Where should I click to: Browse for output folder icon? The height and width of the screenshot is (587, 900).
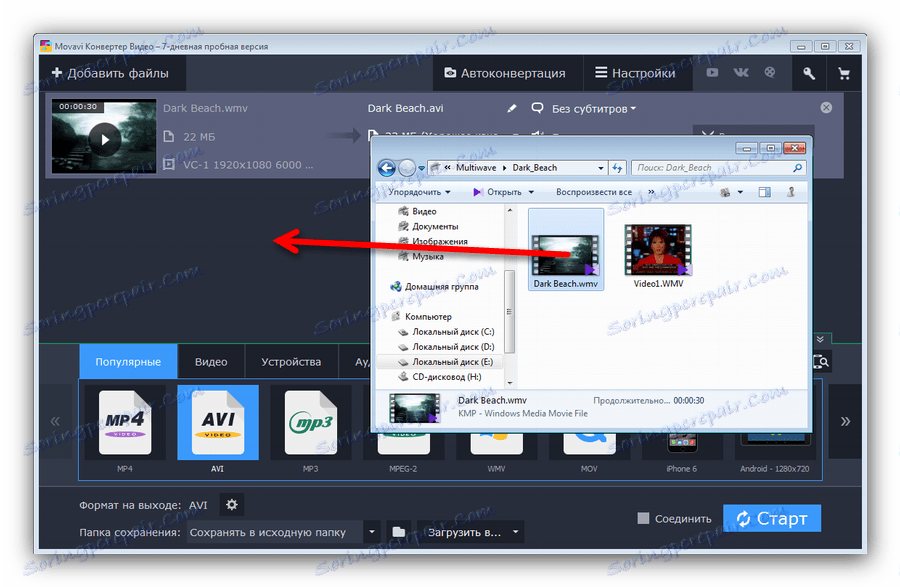point(398,532)
